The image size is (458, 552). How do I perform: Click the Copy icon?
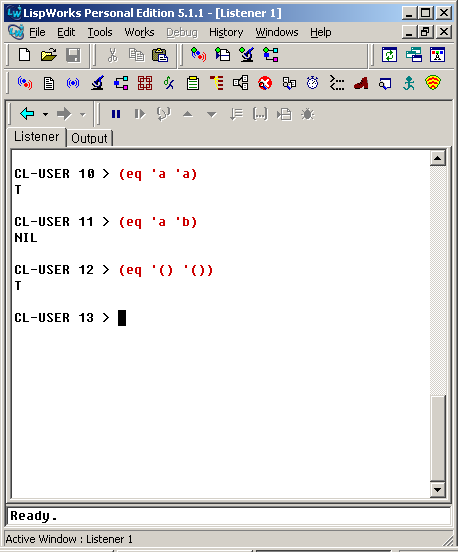tap(136, 55)
